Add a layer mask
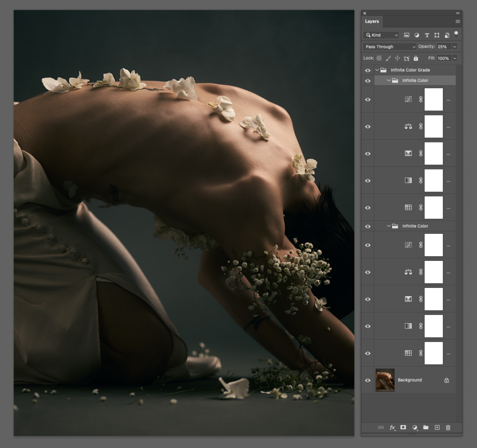Image resolution: width=477 pixels, height=448 pixels. click(403, 428)
